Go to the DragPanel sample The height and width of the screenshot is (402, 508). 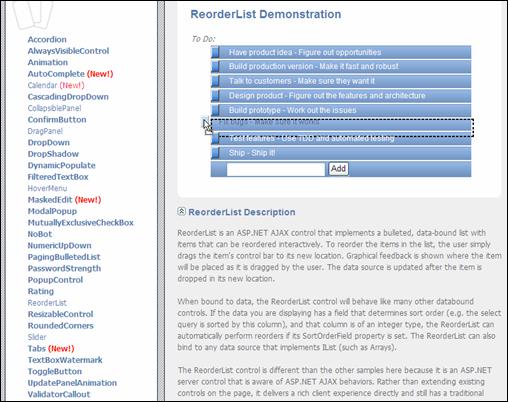tap(45, 131)
